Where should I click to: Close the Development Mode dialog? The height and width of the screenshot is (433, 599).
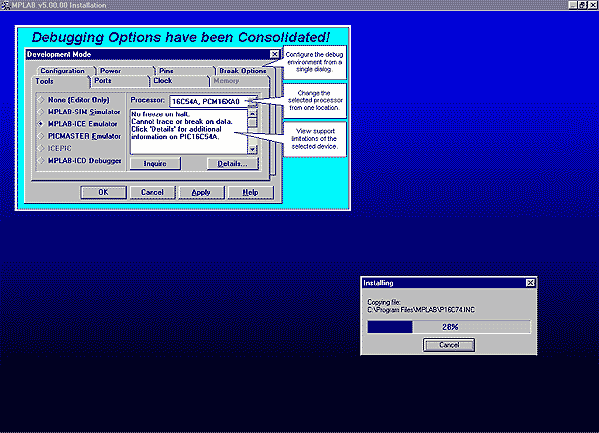[274, 54]
